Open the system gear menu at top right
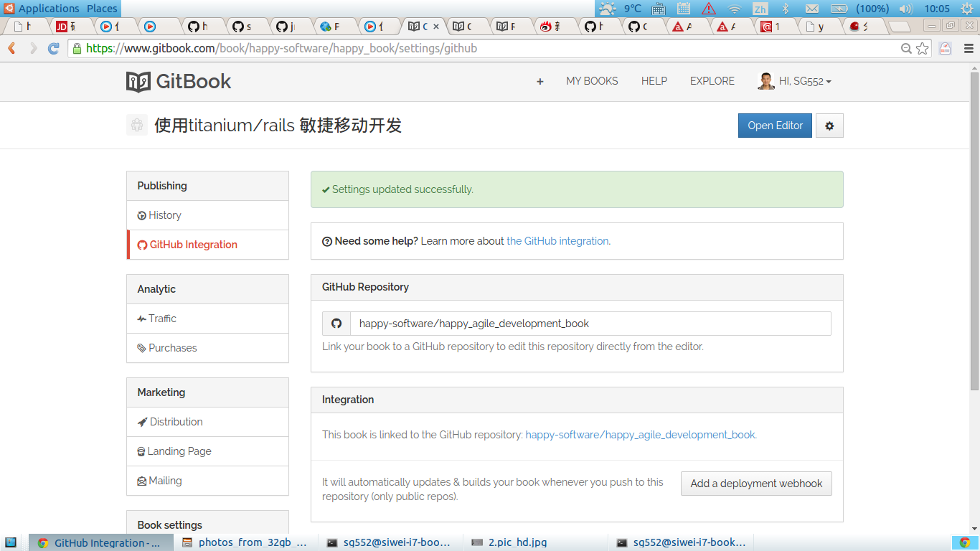 967,9
